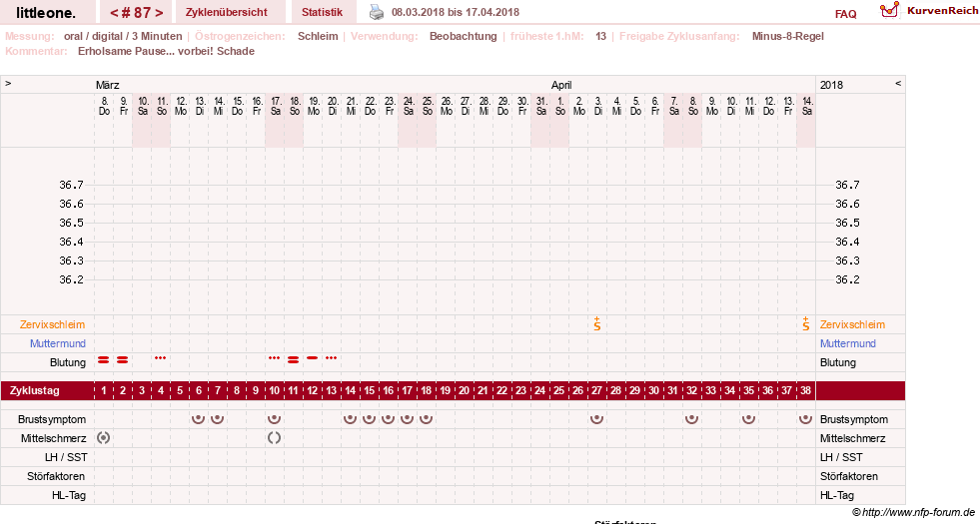The width and height of the screenshot is (980, 524).
Task: Select the Brustsymptom marker on cycle day 14
Action: point(350,419)
